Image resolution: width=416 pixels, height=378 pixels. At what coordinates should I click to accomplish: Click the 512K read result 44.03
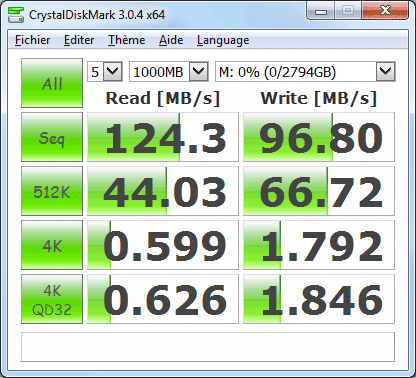tap(163, 191)
